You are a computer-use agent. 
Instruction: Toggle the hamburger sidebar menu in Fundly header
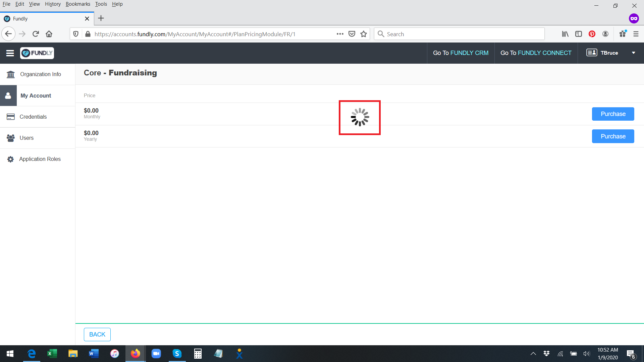tap(10, 53)
